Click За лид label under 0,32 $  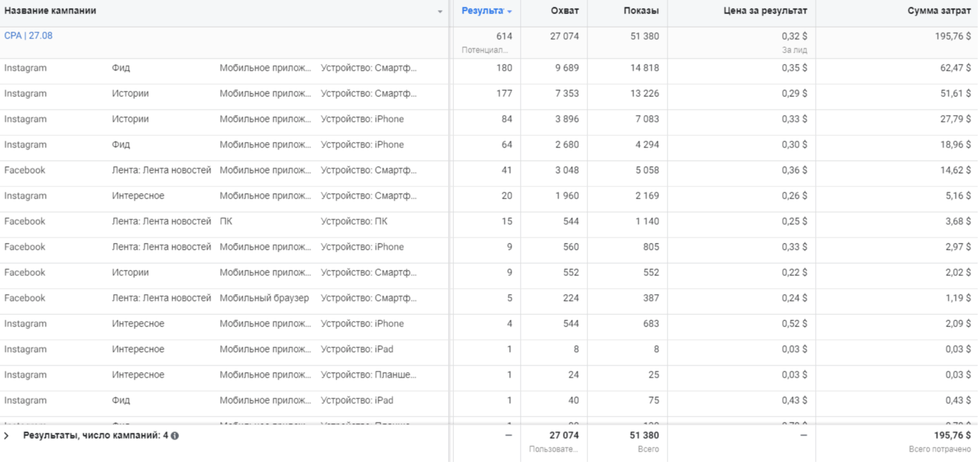(794, 50)
